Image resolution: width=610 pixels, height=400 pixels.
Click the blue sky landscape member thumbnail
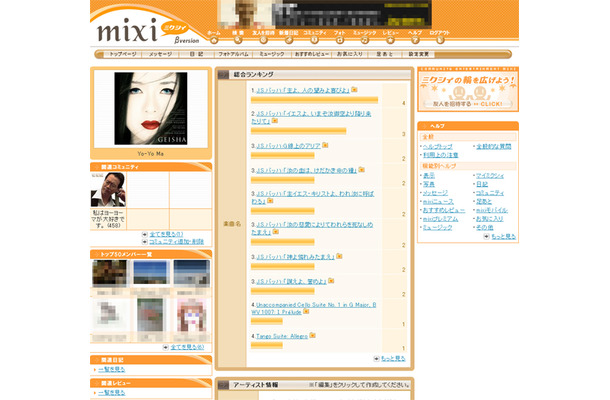[x=151, y=272]
